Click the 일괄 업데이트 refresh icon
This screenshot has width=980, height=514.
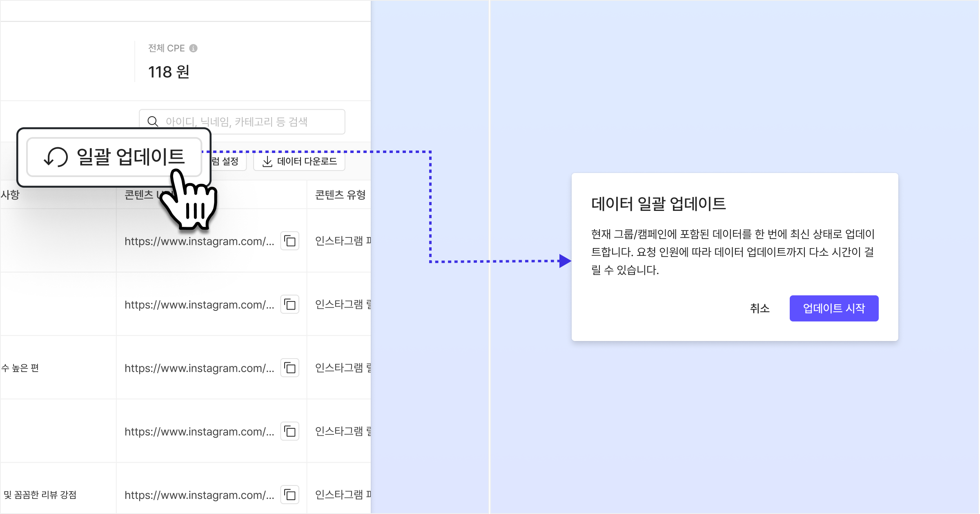[x=56, y=157]
